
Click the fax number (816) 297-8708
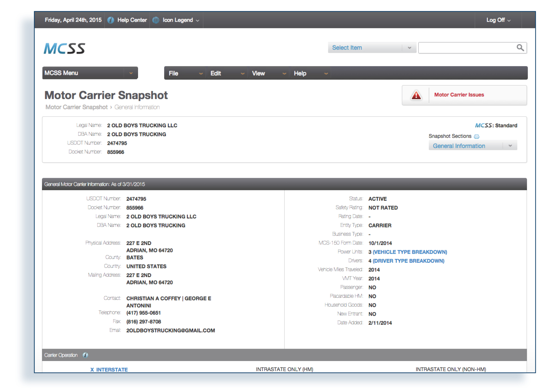pos(144,322)
